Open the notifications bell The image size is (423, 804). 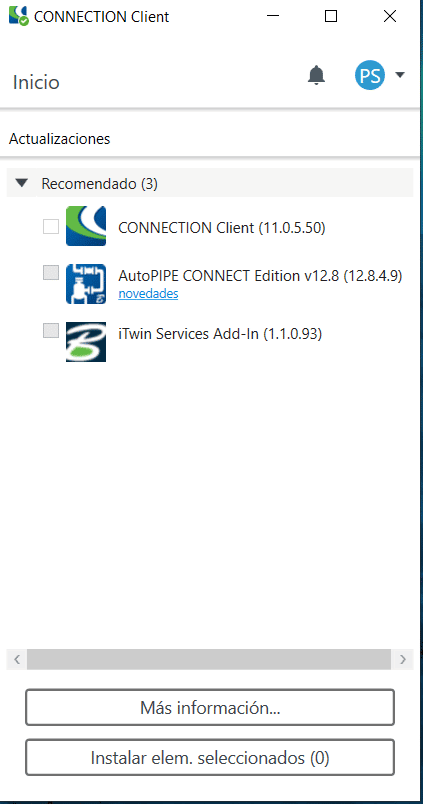(316, 75)
